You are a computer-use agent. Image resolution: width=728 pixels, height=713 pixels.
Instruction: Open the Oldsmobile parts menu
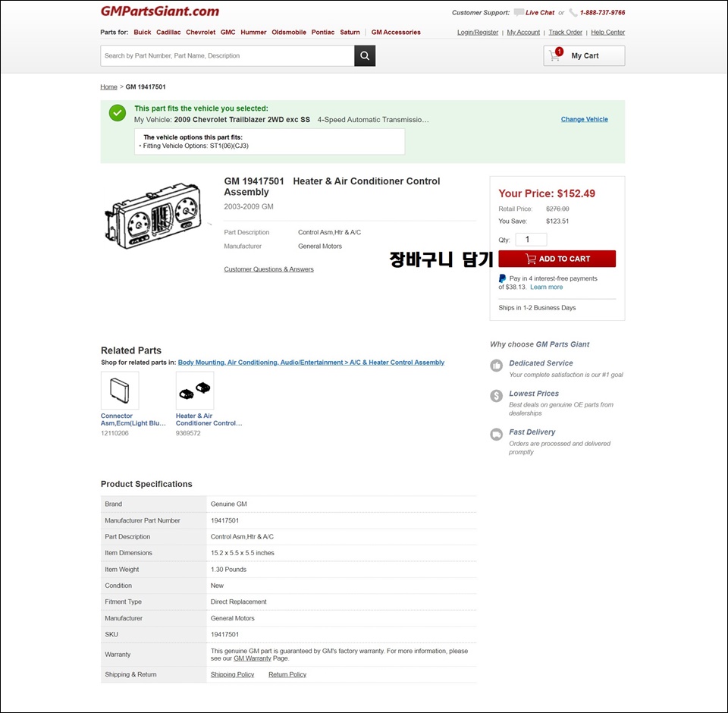(289, 33)
